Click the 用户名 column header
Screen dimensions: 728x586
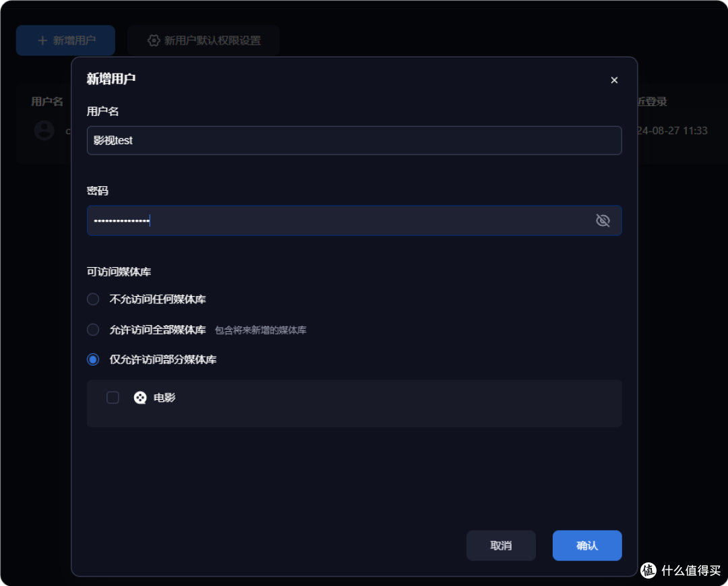coord(46,101)
